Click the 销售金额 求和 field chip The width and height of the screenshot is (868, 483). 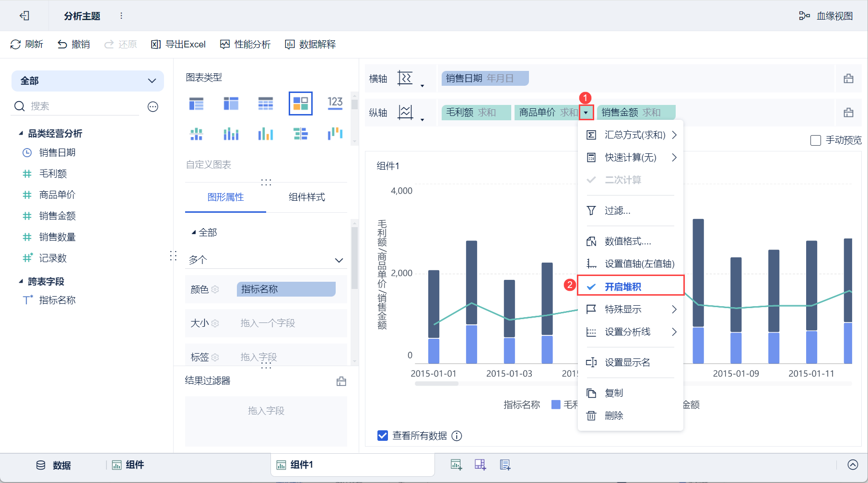coord(636,112)
